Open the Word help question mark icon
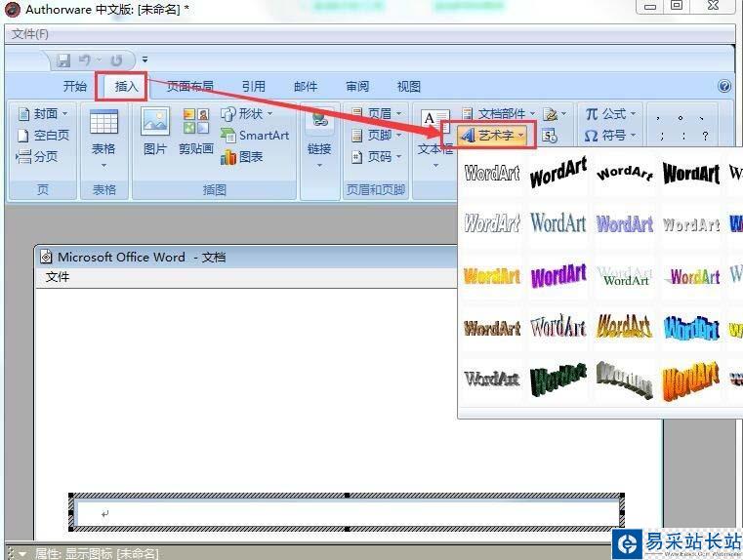The image size is (743, 560). tap(724, 86)
